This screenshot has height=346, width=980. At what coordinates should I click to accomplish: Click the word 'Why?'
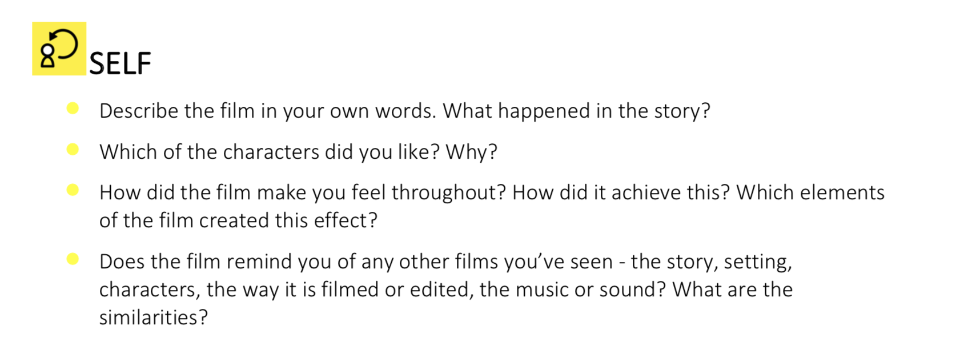[x=471, y=152]
